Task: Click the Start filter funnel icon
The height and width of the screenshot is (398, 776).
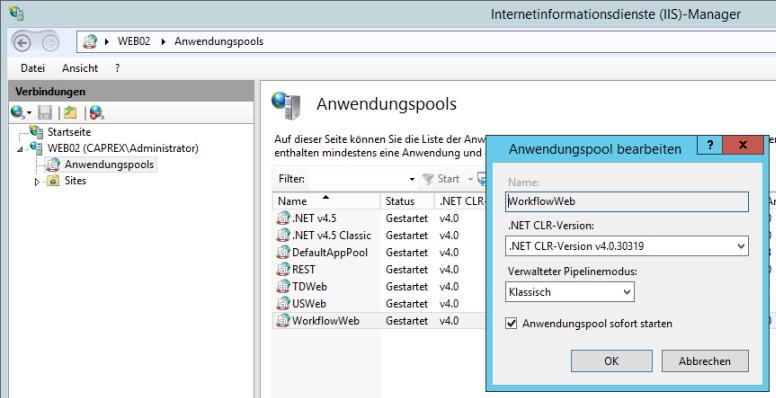Action: pos(428,179)
